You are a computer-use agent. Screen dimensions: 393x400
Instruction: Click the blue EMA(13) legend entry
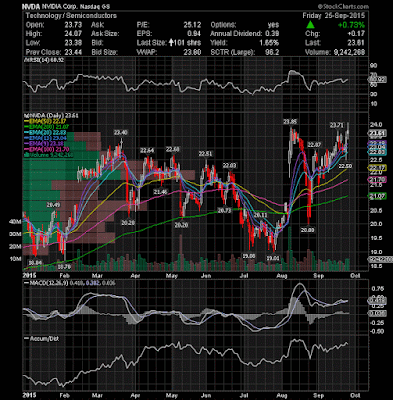[46, 138]
